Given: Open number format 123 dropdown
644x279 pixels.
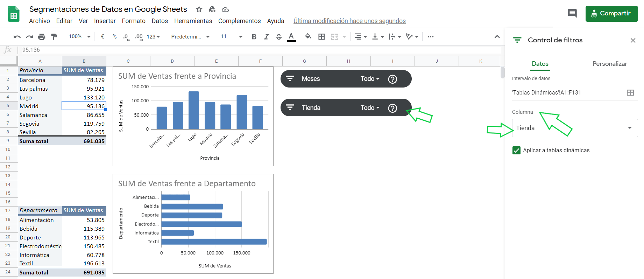Looking at the screenshot, I should coord(153,37).
